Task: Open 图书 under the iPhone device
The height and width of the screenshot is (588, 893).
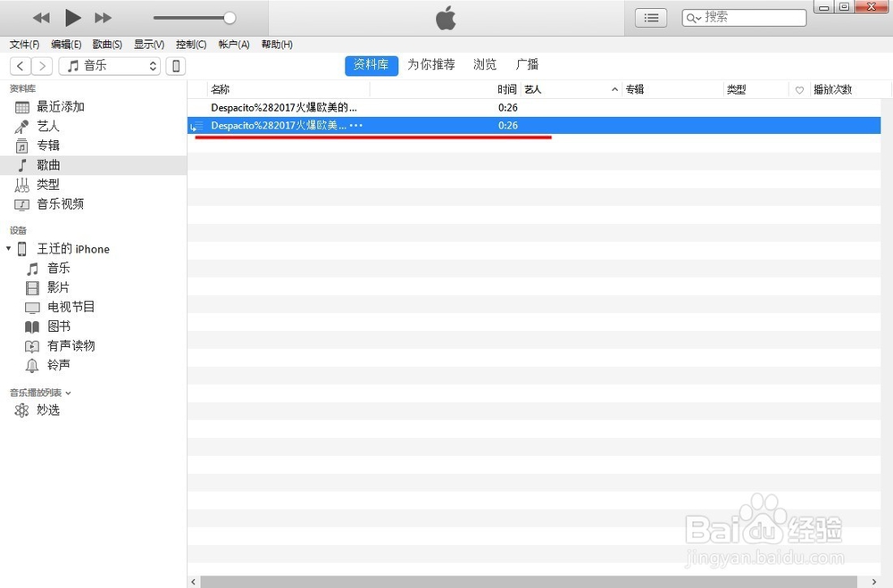Action: click(58, 327)
